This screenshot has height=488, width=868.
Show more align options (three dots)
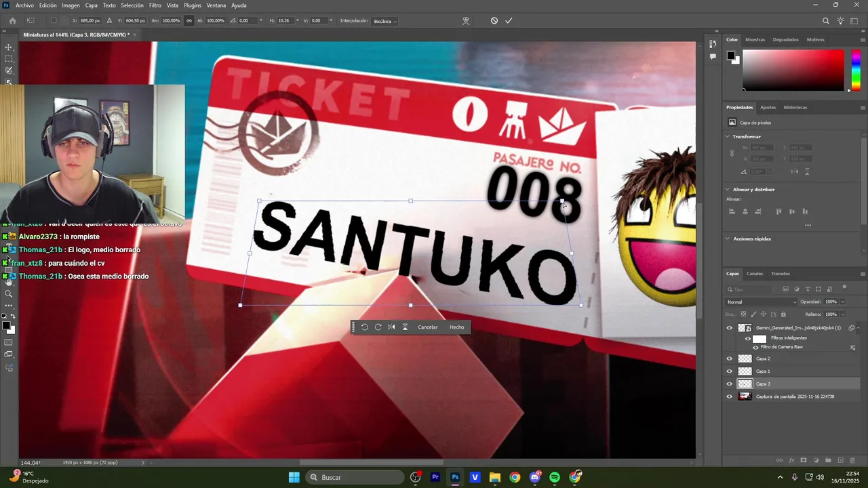pyautogui.click(x=808, y=225)
